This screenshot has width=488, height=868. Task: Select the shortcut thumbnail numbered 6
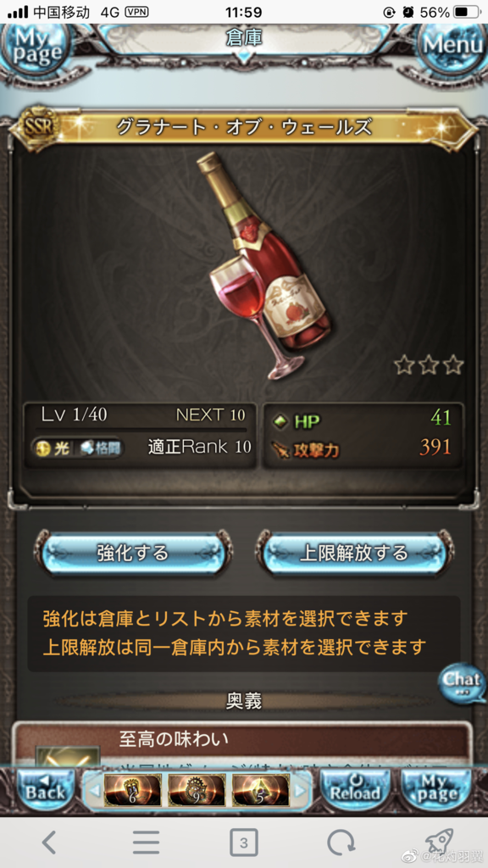(132, 791)
